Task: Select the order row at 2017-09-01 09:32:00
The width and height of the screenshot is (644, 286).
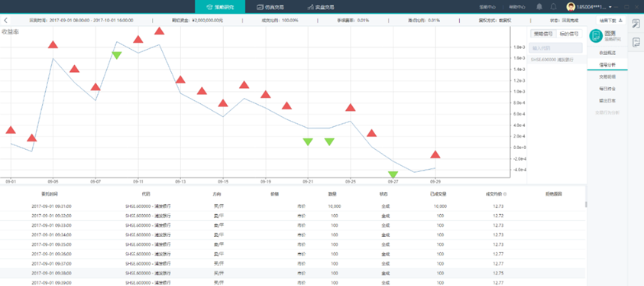Action: (293, 216)
